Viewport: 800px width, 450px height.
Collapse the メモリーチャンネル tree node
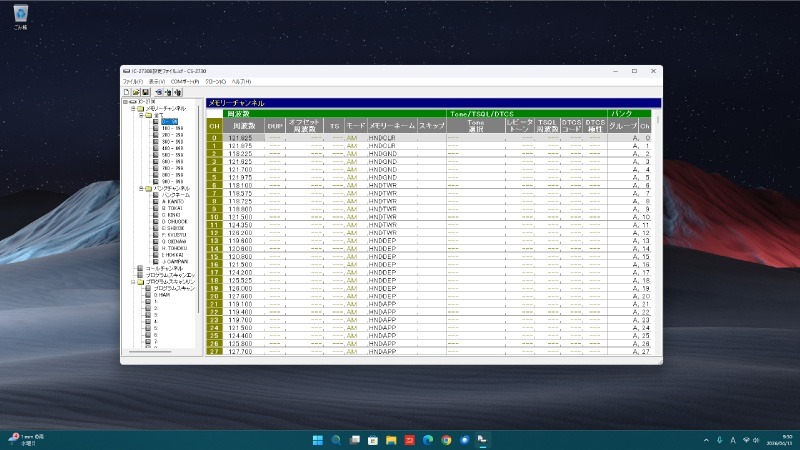tap(132, 108)
